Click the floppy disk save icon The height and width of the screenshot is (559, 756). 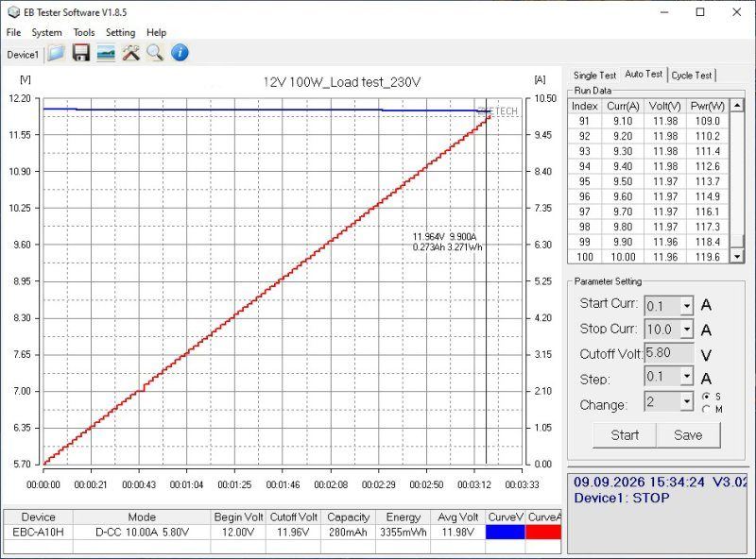(81, 53)
